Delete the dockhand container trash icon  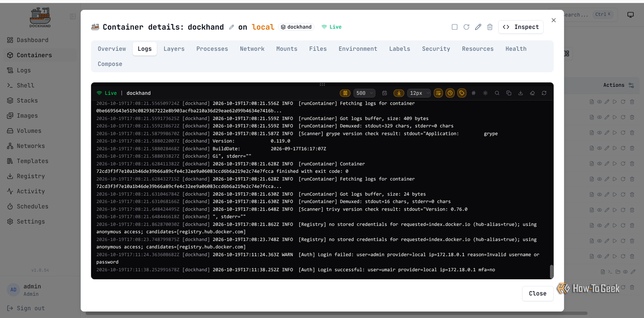pos(490,27)
